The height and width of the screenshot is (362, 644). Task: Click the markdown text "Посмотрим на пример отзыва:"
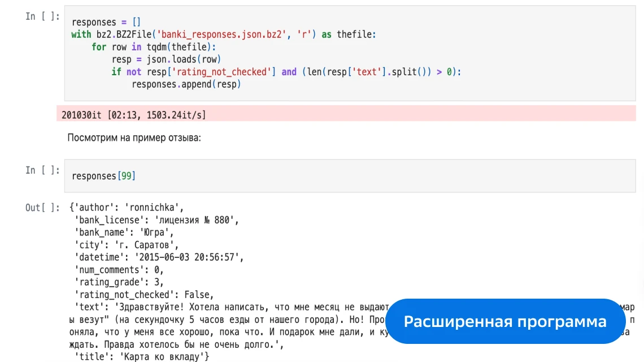pyautogui.click(x=134, y=137)
